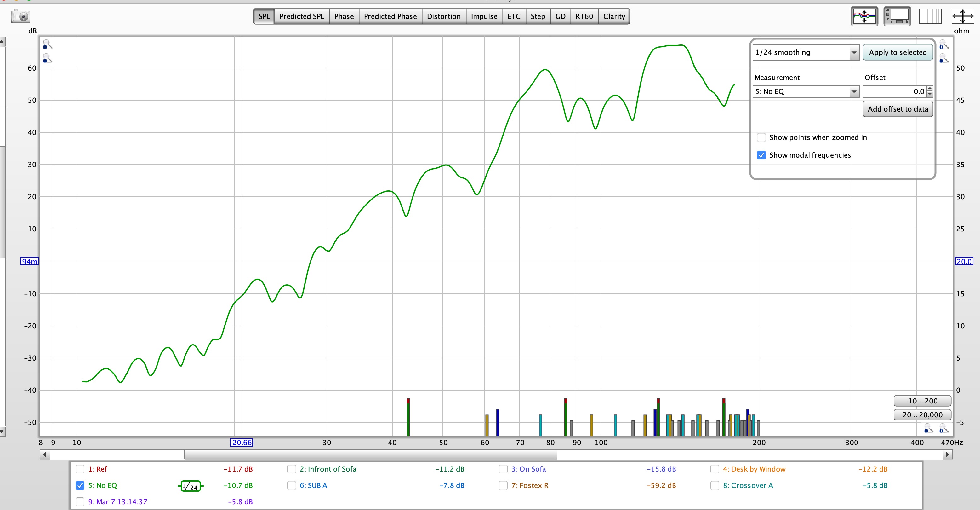Set range with 20 .. 20,000 button

[923, 415]
